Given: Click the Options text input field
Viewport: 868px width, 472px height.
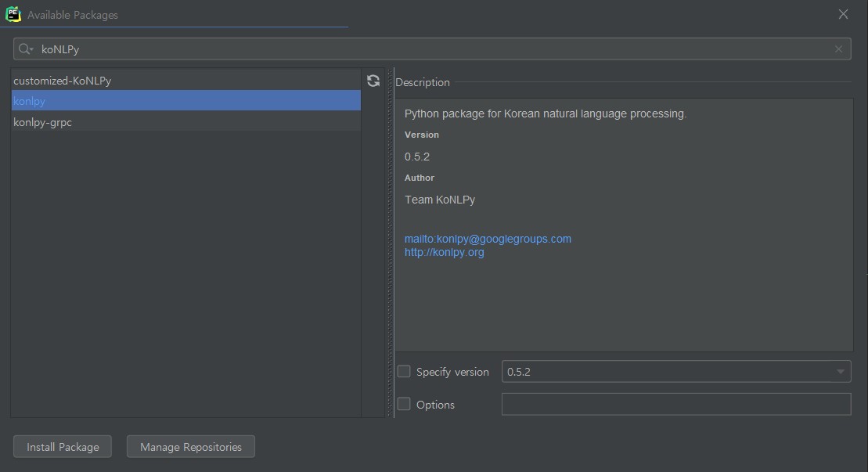Looking at the screenshot, I should (x=676, y=404).
